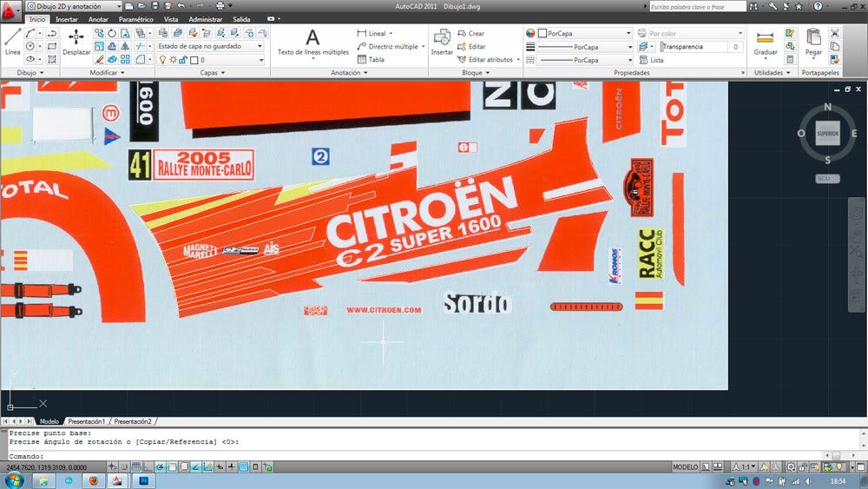Open the workspace dropdown Dibujo 2D y anotación
This screenshot has width=868, height=489.
[74, 6]
